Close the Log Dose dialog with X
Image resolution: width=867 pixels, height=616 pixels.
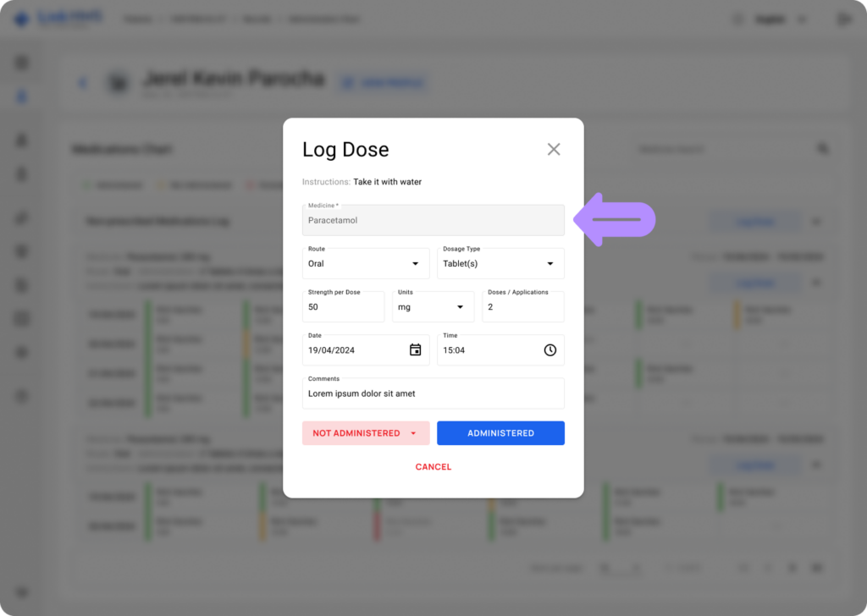[x=554, y=150]
